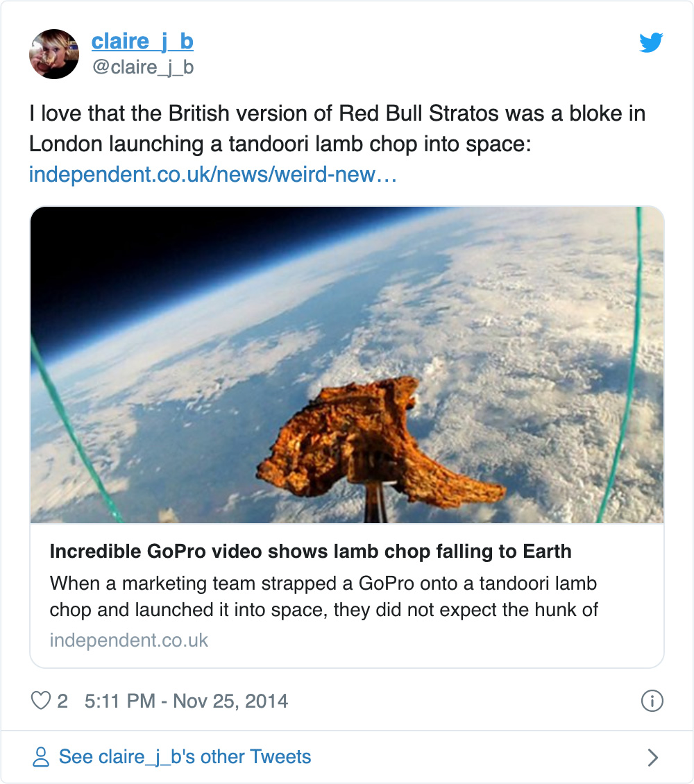
Task: Click the @claire_j_b handle
Action: pyautogui.click(x=143, y=67)
